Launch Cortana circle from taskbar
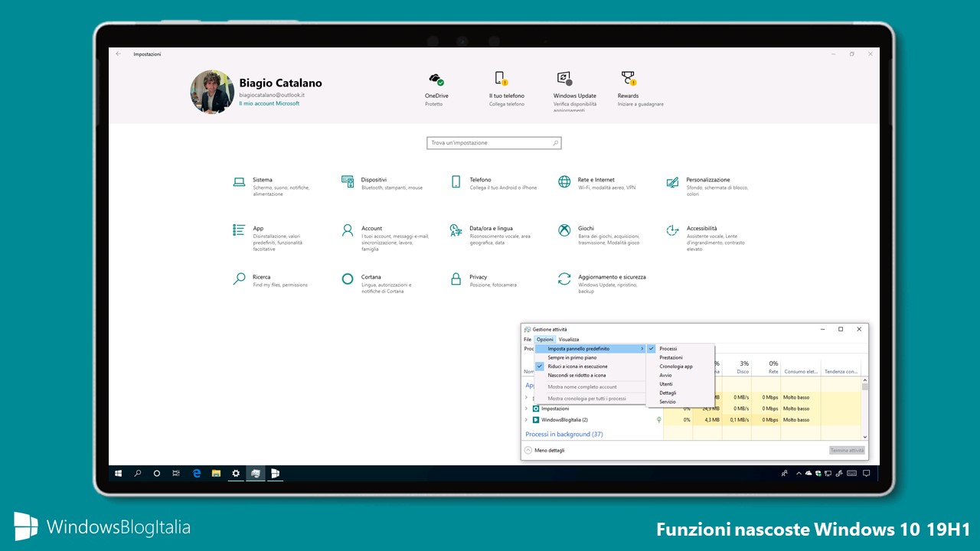 (x=157, y=474)
